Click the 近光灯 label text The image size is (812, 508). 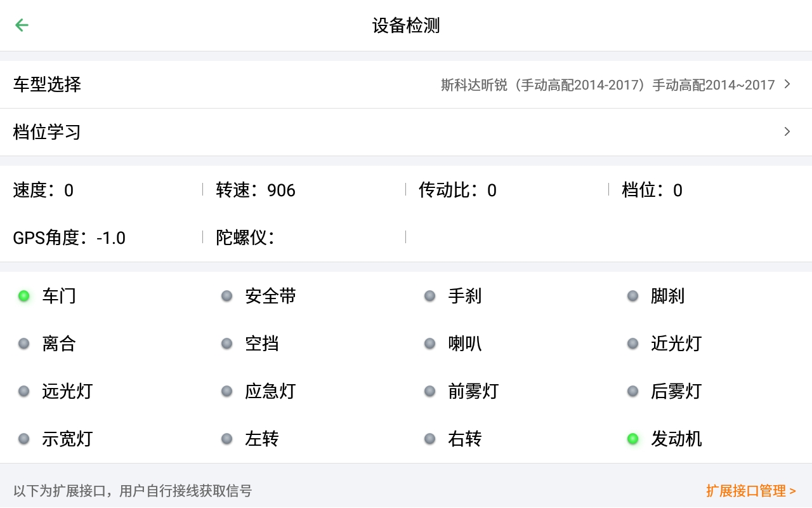(x=676, y=344)
